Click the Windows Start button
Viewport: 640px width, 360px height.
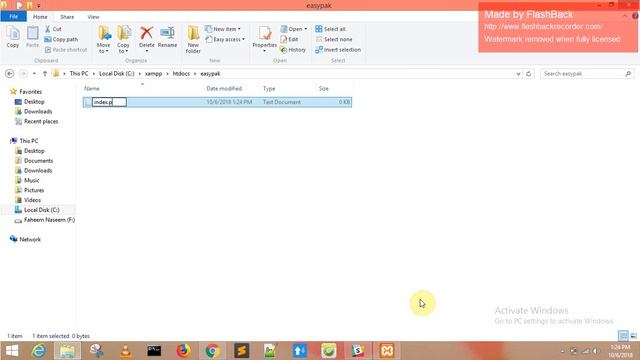pos(12,351)
